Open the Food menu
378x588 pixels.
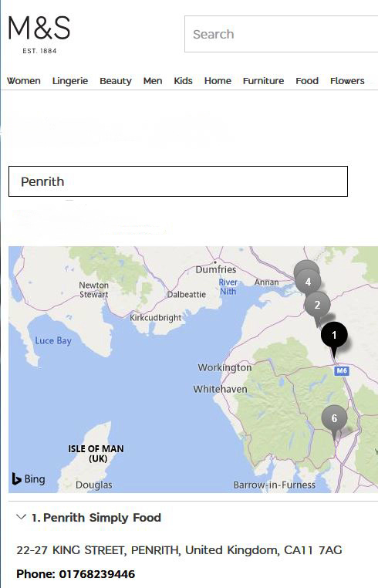pos(307,80)
